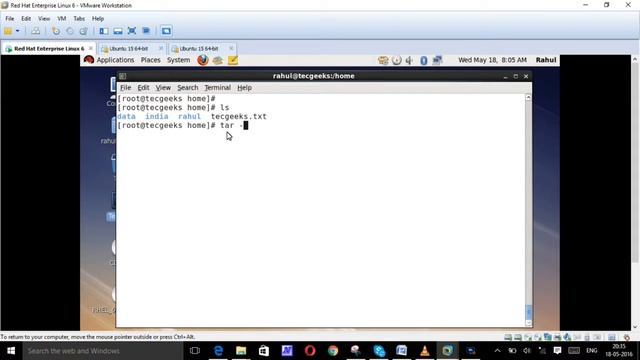Image resolution: width=640 pixels, height=360 pixels.
Task: Open terminal File menu
Action: [x=125, y=88]
